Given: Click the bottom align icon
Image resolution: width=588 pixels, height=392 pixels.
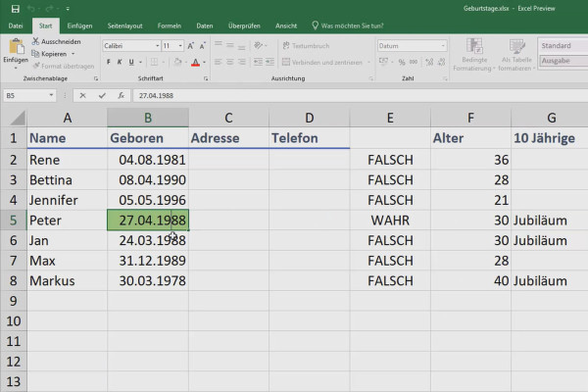Looking at the screenshot, I should (242, 46).
